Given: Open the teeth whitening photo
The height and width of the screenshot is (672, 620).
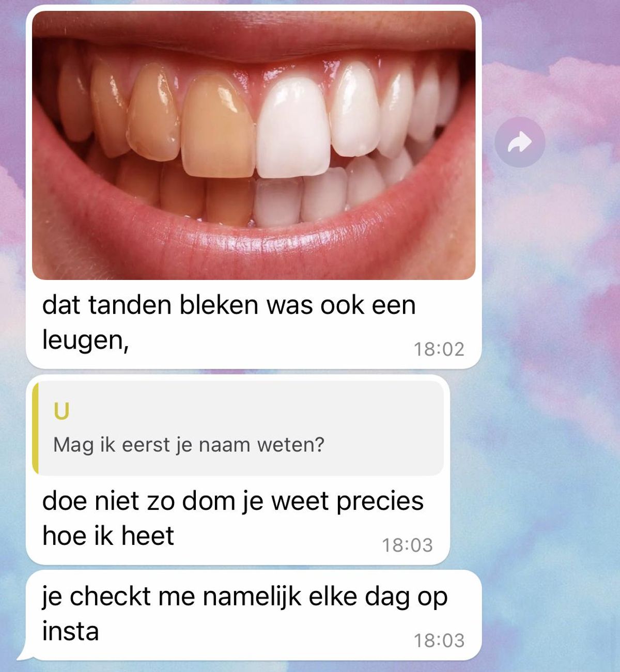Looking at the screenshot, I should point(254,145).
